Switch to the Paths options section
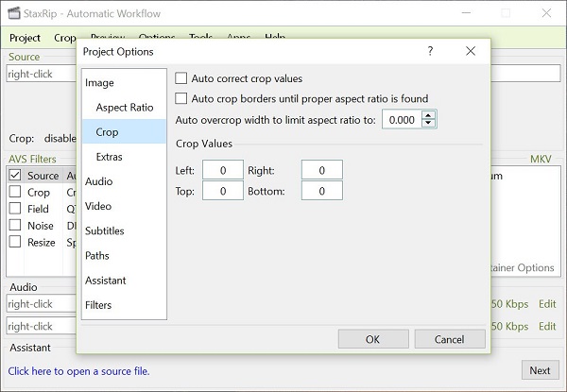 pos(96,255)
